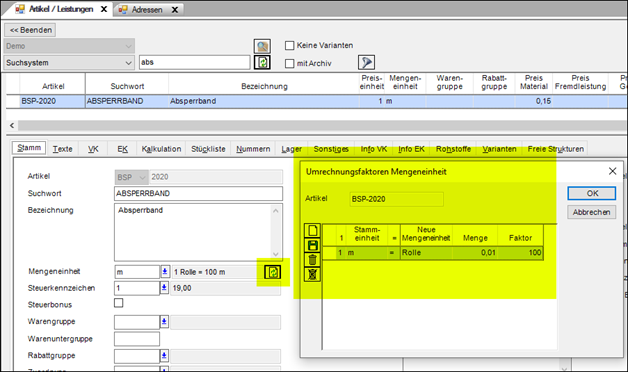The height and width of the screenshot is (372, 628).
Task: Open the Stückliste tab
Action: point(208,149)
